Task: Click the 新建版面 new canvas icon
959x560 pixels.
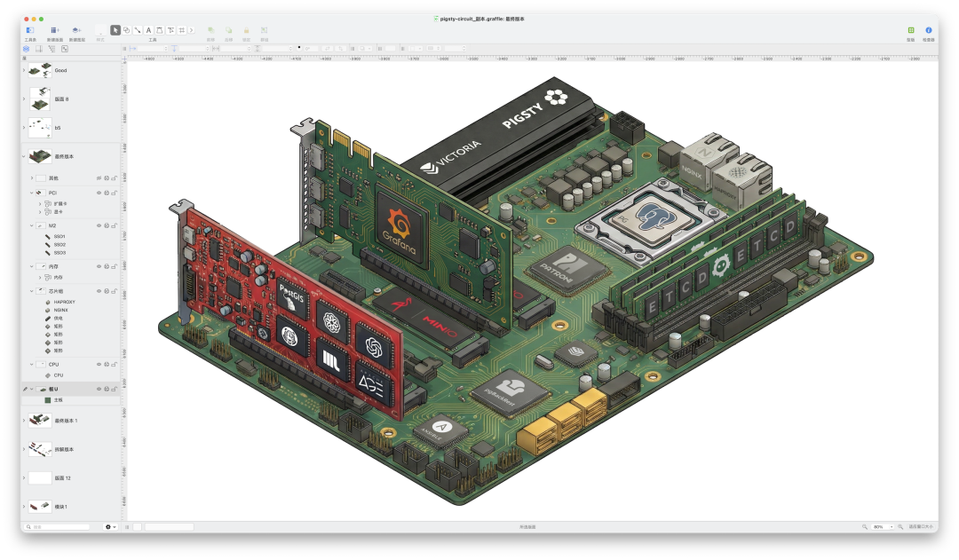Action: pyautogui.click(x=54, y=30)
